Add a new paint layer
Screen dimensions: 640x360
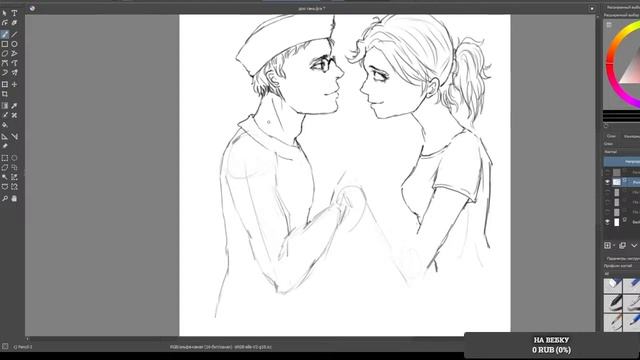[607, 245]
